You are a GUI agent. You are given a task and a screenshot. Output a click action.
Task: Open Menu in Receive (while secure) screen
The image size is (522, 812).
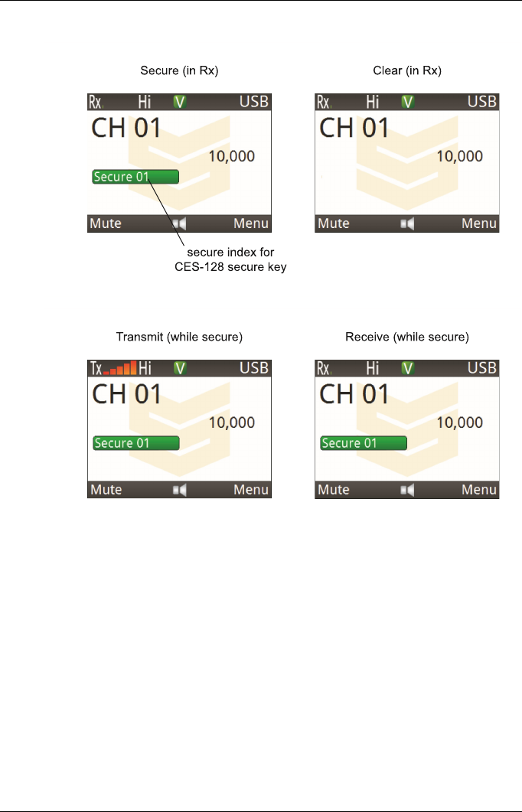coord(479,490)
